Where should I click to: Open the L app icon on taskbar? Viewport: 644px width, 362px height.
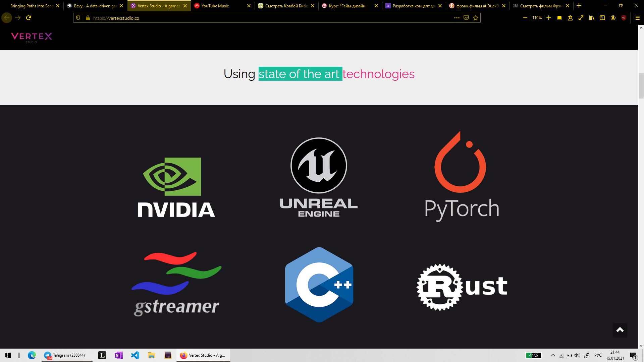point(102,355)
